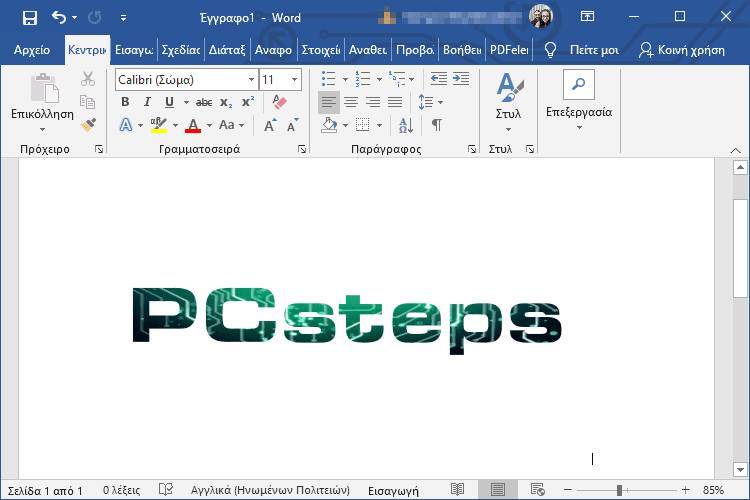Switch to the Σχεδίαση ribbon tab
This screenshot has height=500, width=750.
pyautogui.click(x=180, y=50)
